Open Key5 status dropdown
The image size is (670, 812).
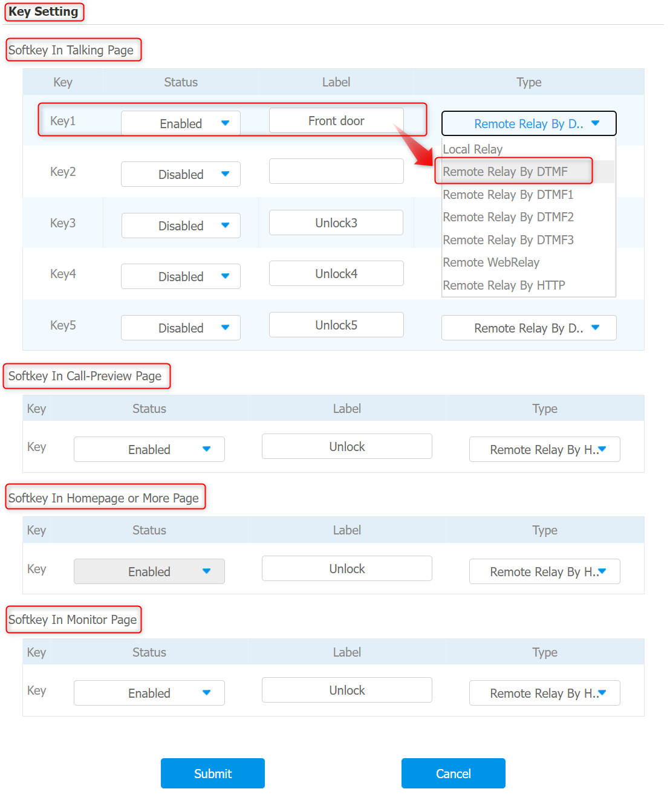pyautogui.click(x=181, y=328)
